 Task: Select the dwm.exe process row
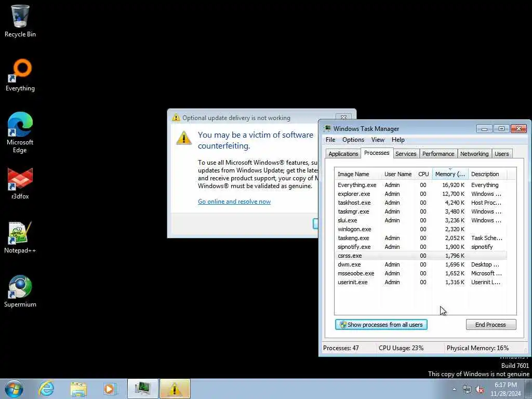tap(421, 264)
